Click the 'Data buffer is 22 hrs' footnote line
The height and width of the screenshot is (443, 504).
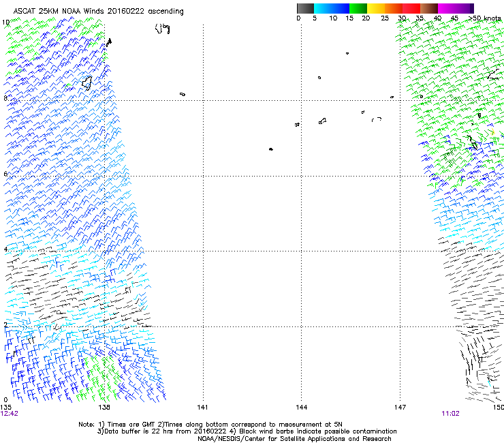pos(247,431)
